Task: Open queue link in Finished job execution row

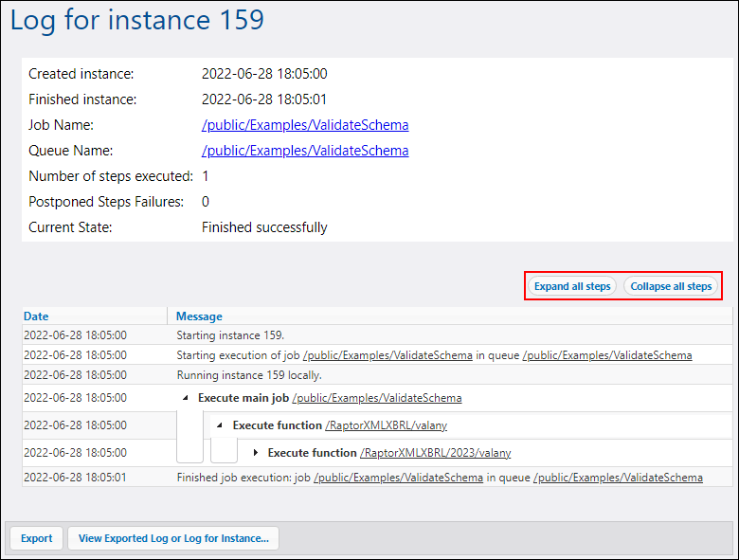Action: tap(618, 478)
